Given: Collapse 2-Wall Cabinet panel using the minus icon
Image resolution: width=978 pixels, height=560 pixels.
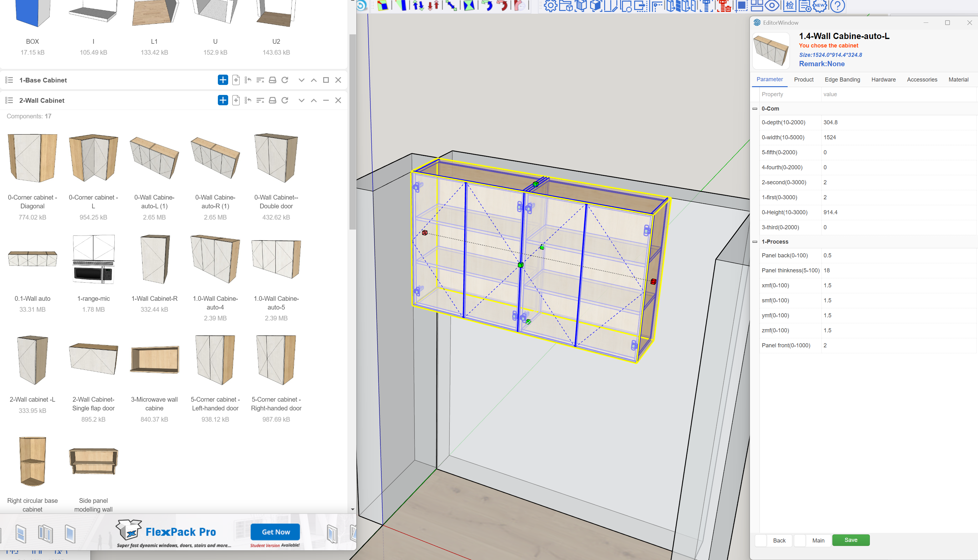Looking at the screenshot, I should coord(326,100).
